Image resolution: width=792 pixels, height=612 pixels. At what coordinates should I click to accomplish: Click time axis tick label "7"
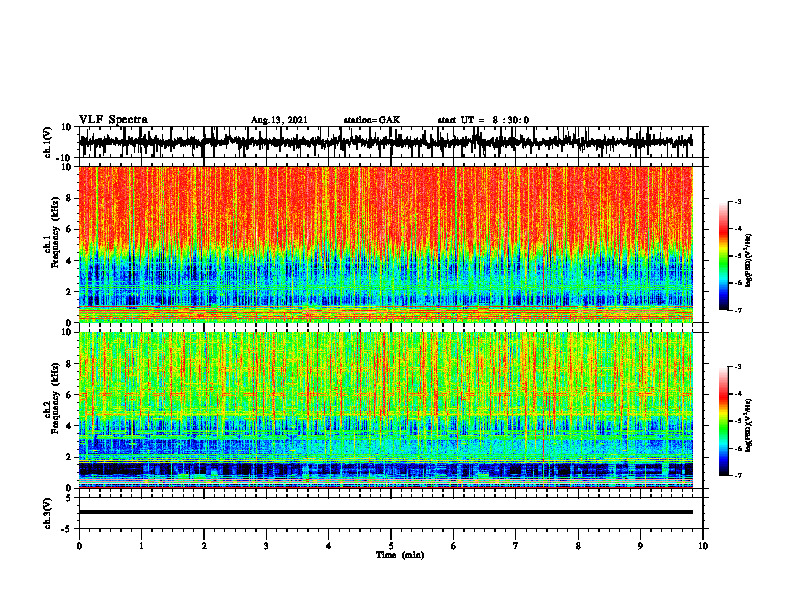pos(516,546)
